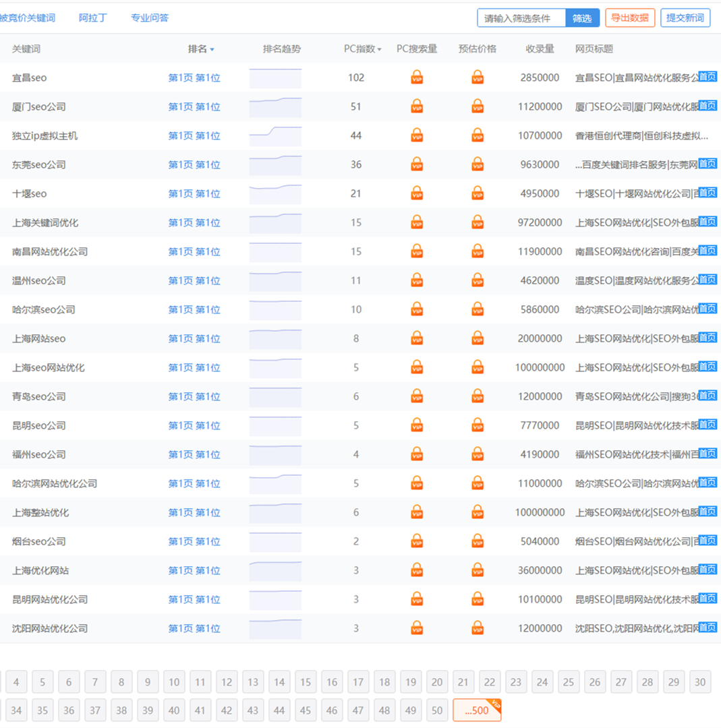The image size is (721, 728).
Task: Click 导出数据 export button
Action: pyautogui.click(x=630, y=18)
